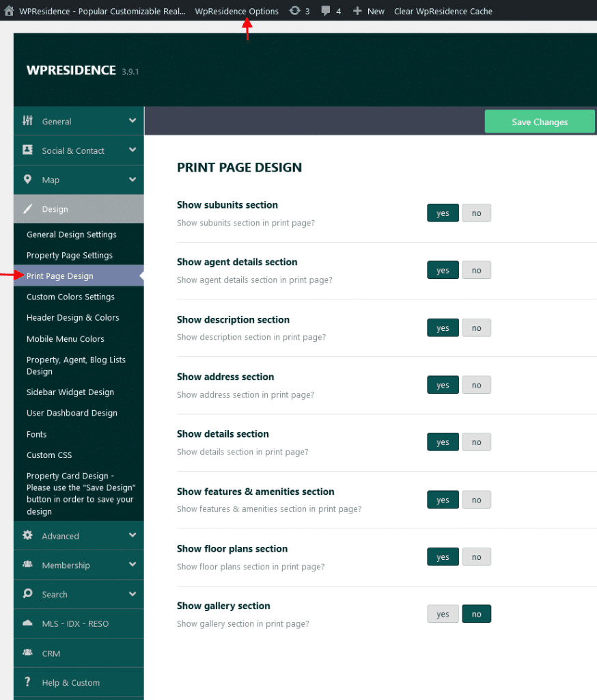Click the Design pencil icon
Image resolution: width=597 pixels, height=700 pixels.
pyautogui.click(x=27, y=209)
